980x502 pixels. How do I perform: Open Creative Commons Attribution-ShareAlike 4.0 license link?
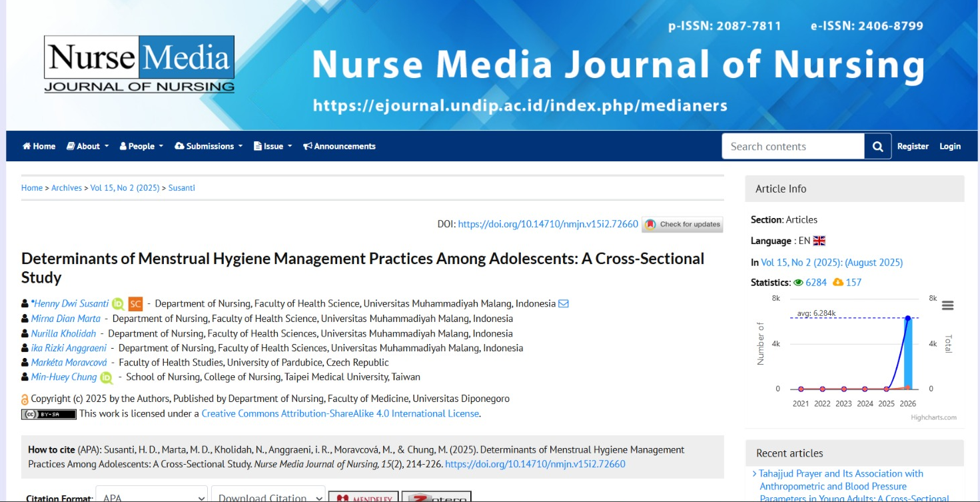click(340, 413)
